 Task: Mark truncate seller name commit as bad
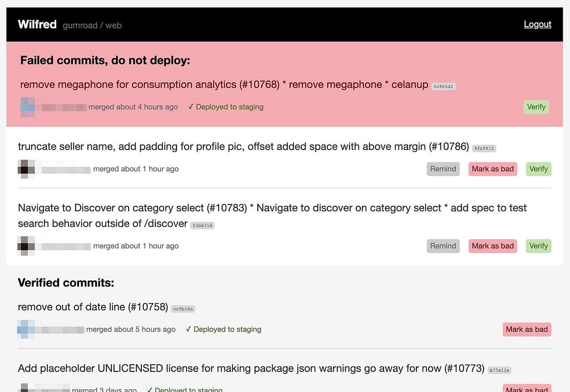(x=493, y=169)
